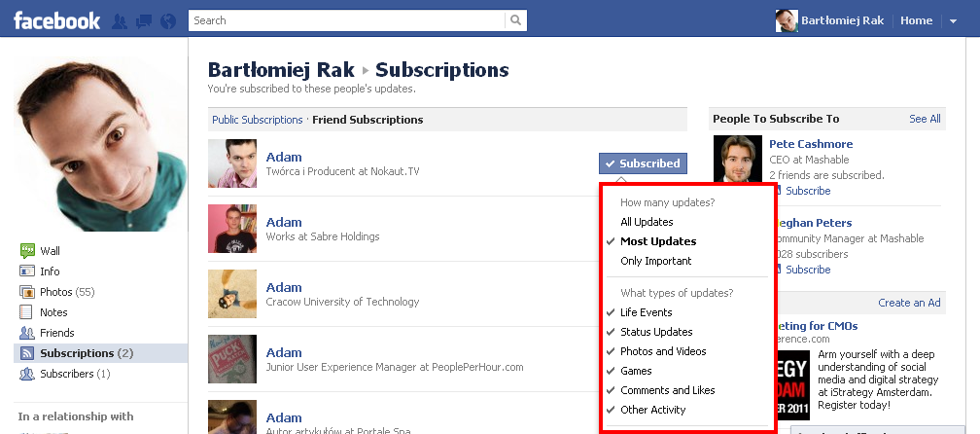Subscribe to Meghan Peters

(x=808, y=270)
